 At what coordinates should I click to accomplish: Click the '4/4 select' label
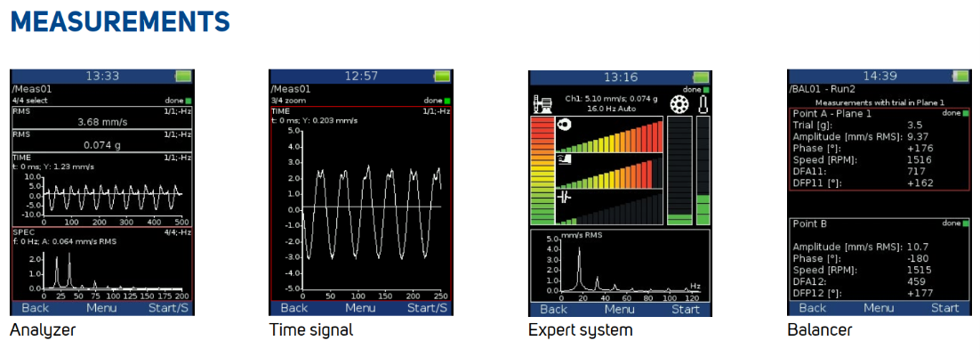click(30, 100)
